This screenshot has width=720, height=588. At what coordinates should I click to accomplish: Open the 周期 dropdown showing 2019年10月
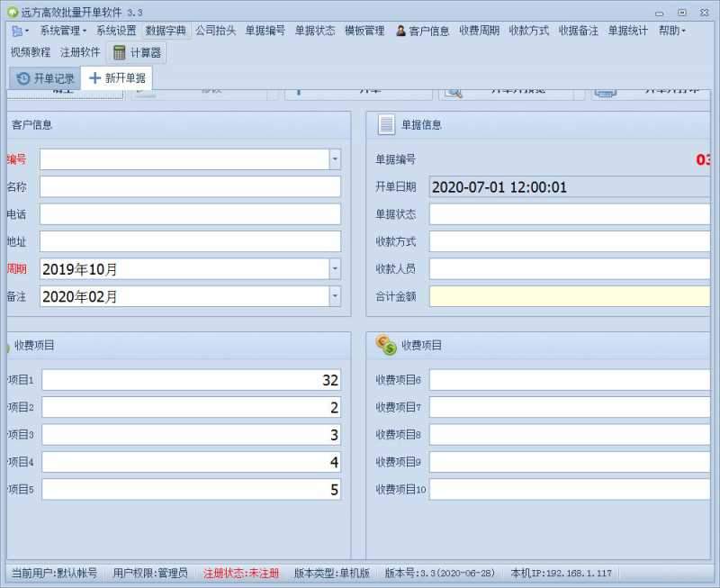(x=333, y=268)
